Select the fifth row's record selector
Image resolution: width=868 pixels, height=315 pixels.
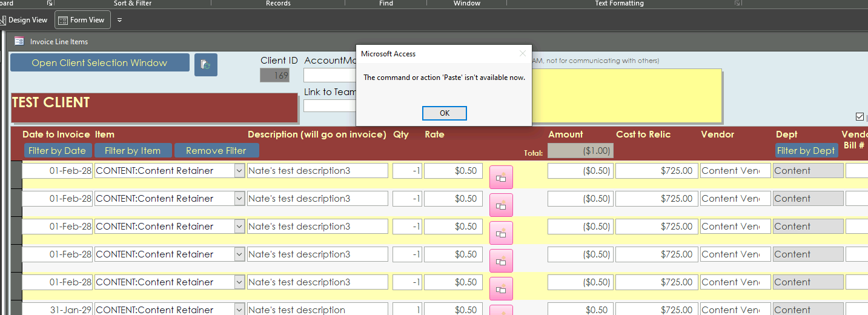point(16,286)
